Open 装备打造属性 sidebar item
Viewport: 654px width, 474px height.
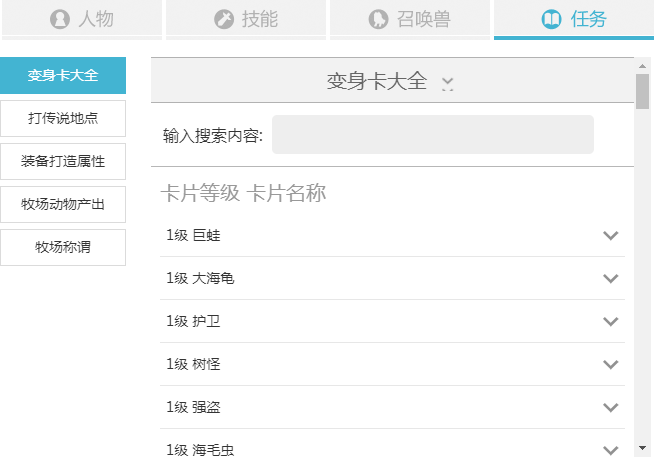pyautogui.click(x=63, y=162)
